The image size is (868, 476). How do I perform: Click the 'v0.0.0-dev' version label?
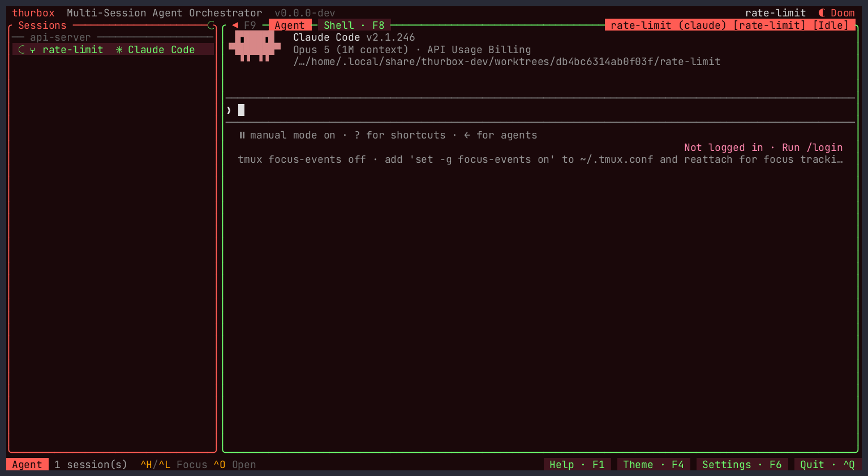click(x=305, y=13)
